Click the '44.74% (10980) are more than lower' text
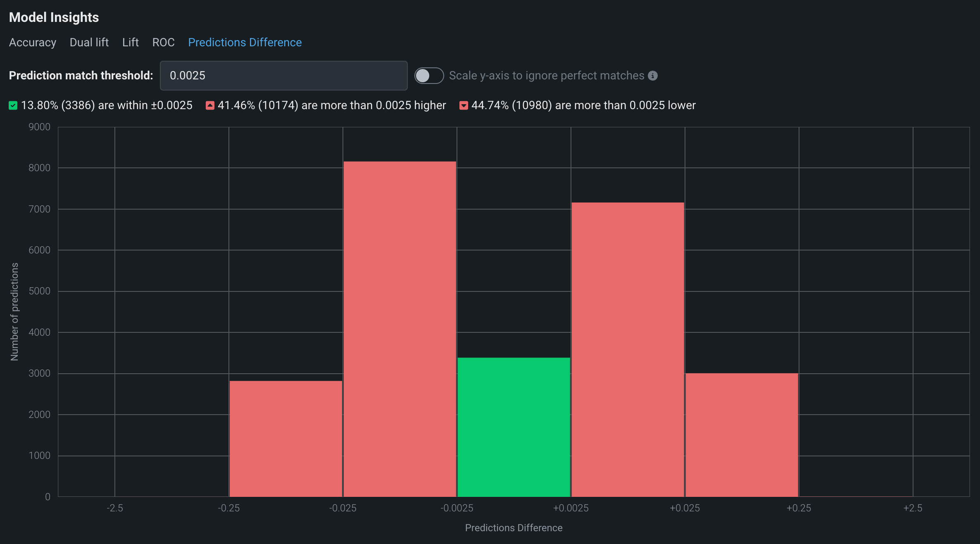The image size is (980, 544). point(583,105)
